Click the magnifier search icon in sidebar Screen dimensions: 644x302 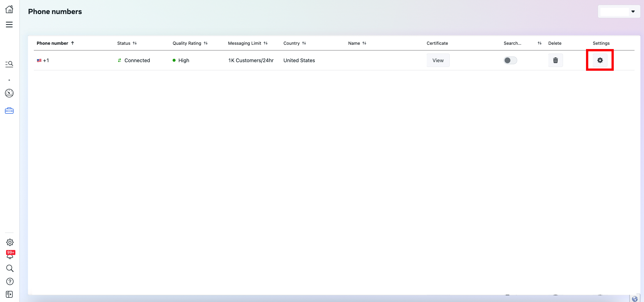(x=10, y=269)
